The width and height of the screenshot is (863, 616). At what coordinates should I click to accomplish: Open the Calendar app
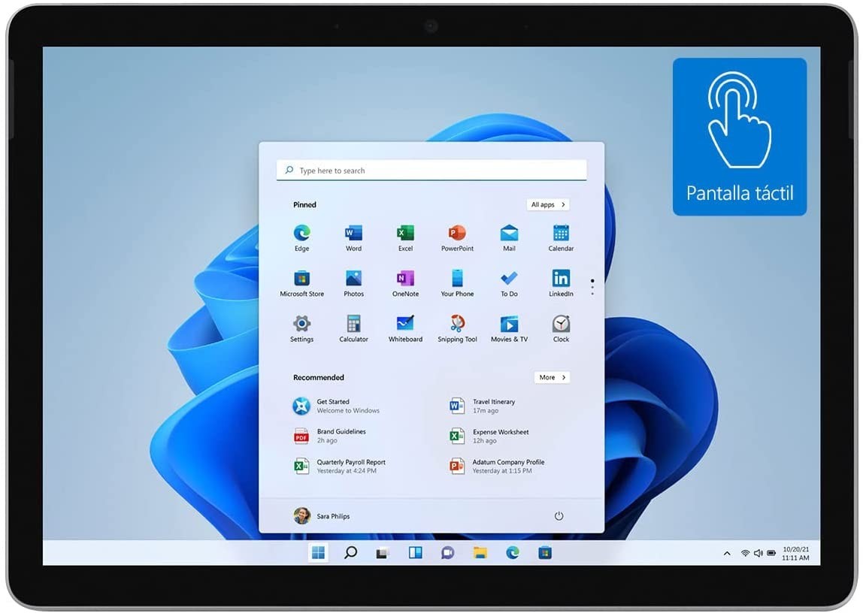(x=561, y=237)
